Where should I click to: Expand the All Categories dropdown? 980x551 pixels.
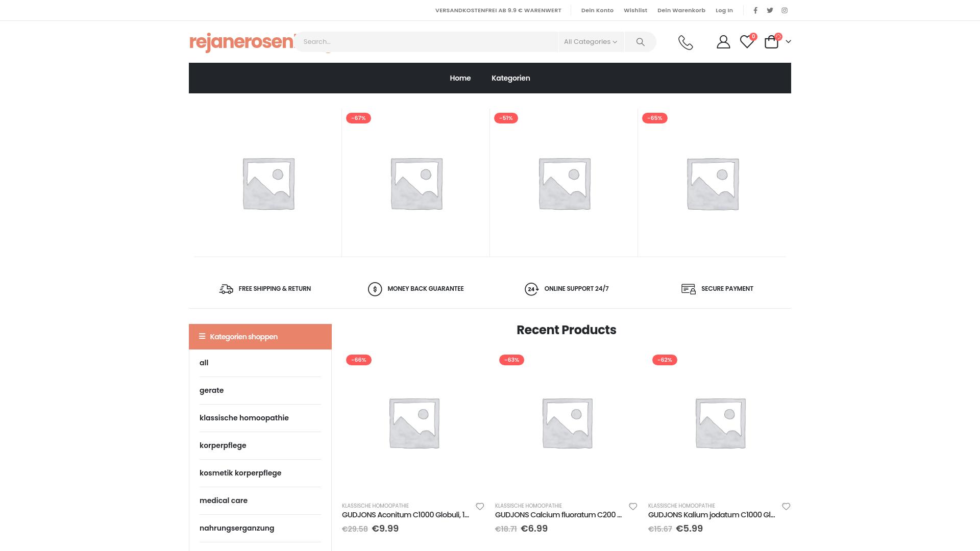pyautogui.click(x=591, y=42)
